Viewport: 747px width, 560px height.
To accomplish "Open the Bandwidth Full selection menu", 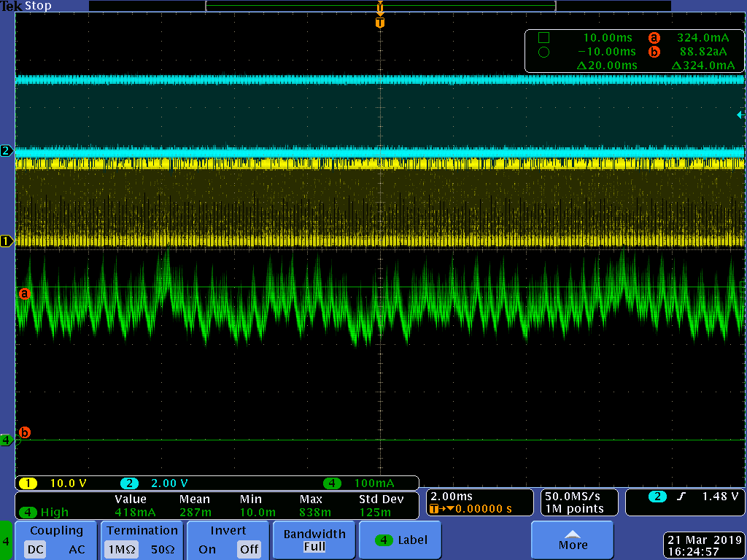I will click(x=314, y=540).
